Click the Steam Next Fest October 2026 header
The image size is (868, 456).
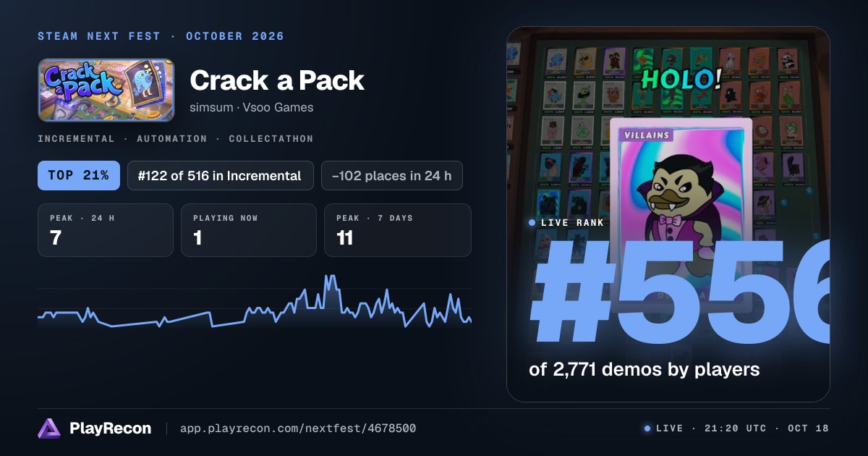161,36
